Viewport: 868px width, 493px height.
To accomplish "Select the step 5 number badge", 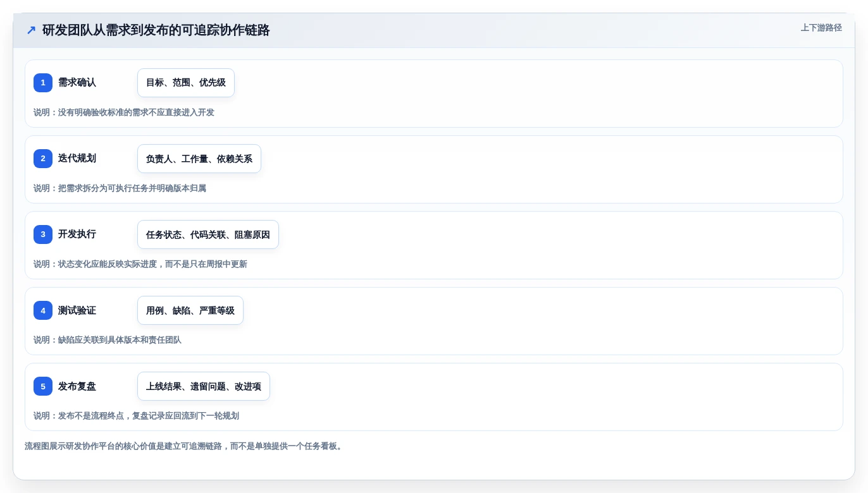I will [x=43, y=386].
